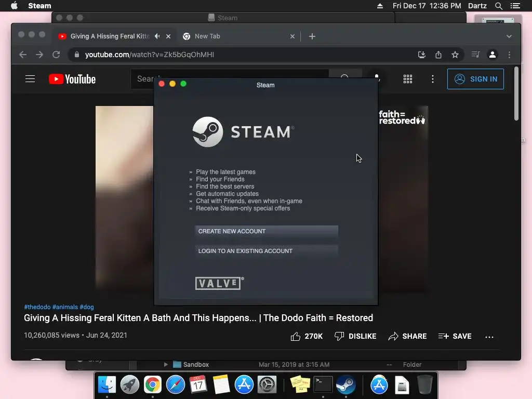
Task: Open Launchpad from the Dock
Action: (x=129, y=384)
